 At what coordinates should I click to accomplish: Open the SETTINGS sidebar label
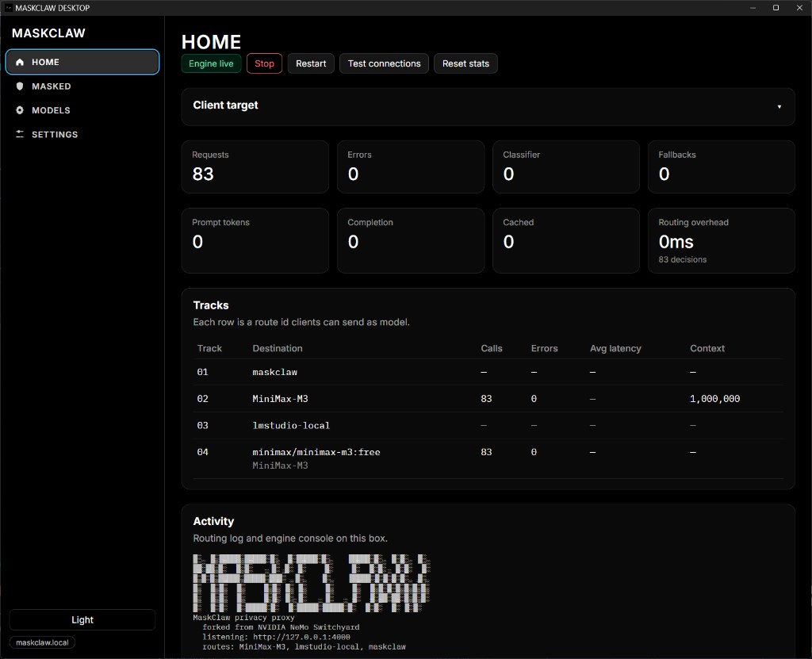click(55, 135)
